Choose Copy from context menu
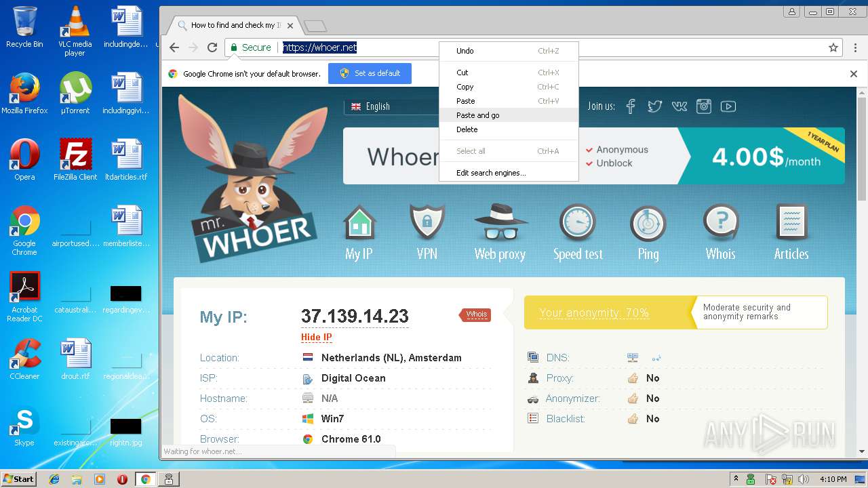The height and width of the screenshot is (488, 868). [x=509, y=87]
